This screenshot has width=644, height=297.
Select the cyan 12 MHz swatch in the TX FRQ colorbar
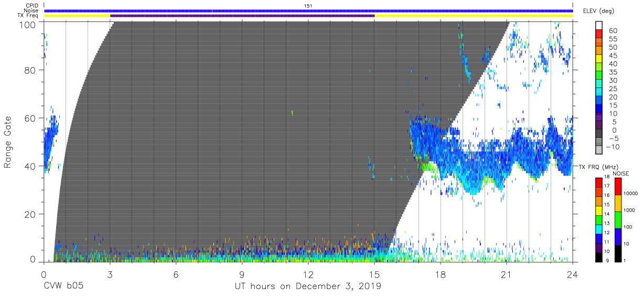click(600, 229)
